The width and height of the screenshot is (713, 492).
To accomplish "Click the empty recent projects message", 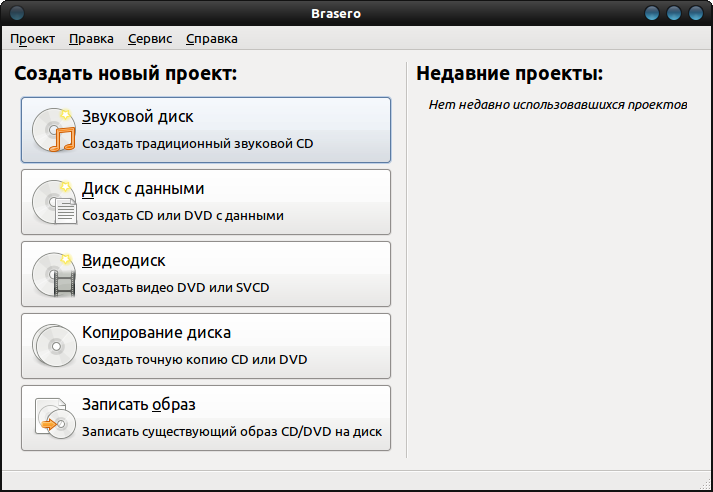I will (x=558, y=105).
